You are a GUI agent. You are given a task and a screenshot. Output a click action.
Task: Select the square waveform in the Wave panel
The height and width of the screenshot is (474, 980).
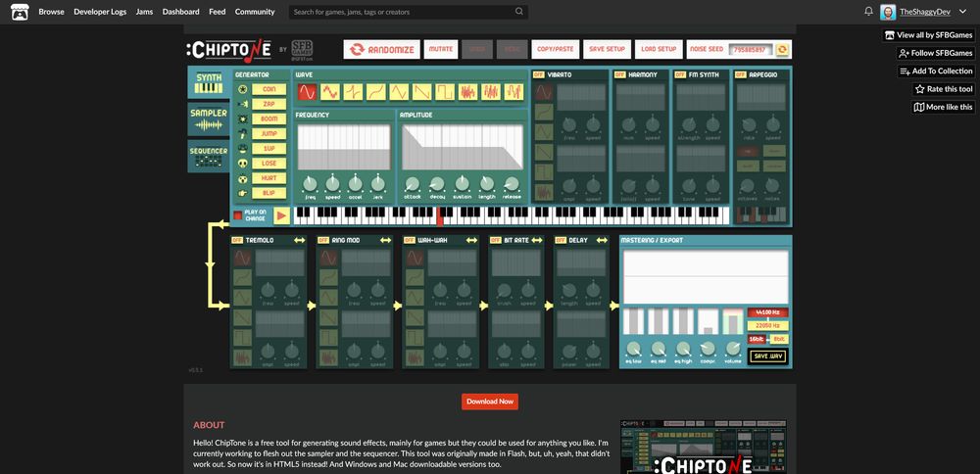(x=445, y=92)
